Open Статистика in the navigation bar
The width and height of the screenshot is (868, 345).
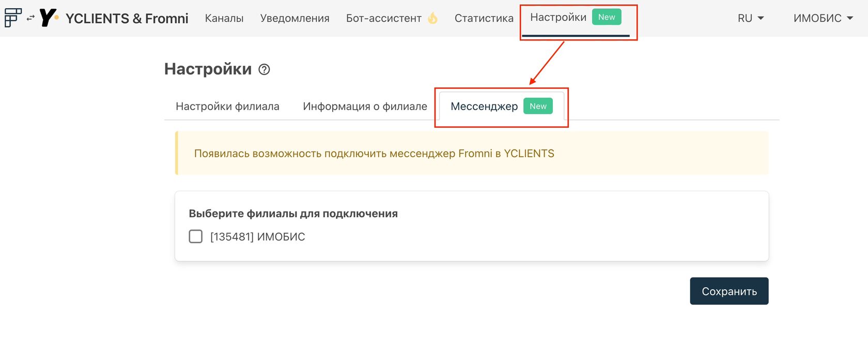pos(484,18)
